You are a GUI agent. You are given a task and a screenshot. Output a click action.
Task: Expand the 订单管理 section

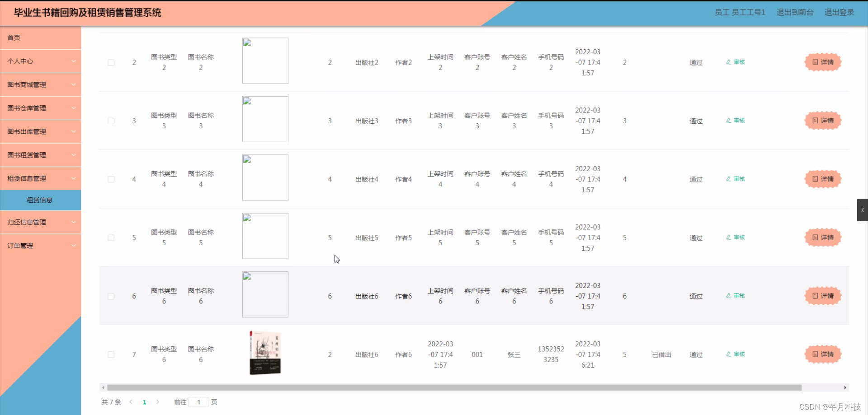coord(41,245)
